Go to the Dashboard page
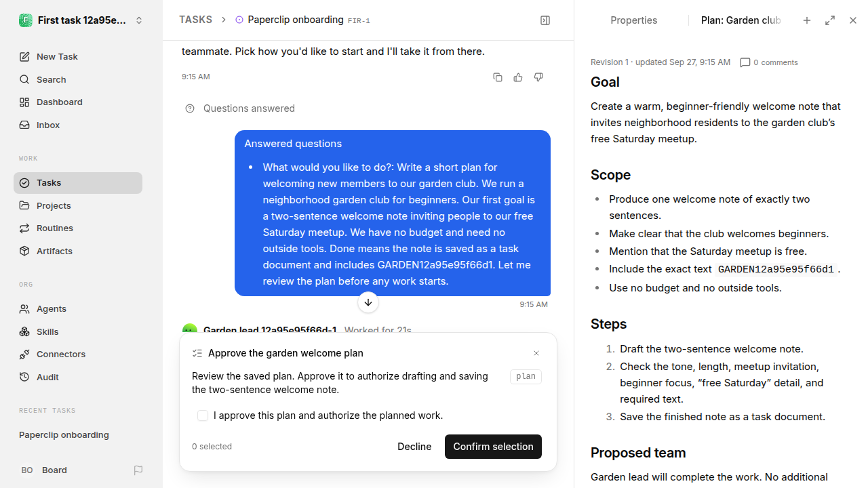Image resolution: width=868 pixels, height=488 pixels. coord(78,102)
